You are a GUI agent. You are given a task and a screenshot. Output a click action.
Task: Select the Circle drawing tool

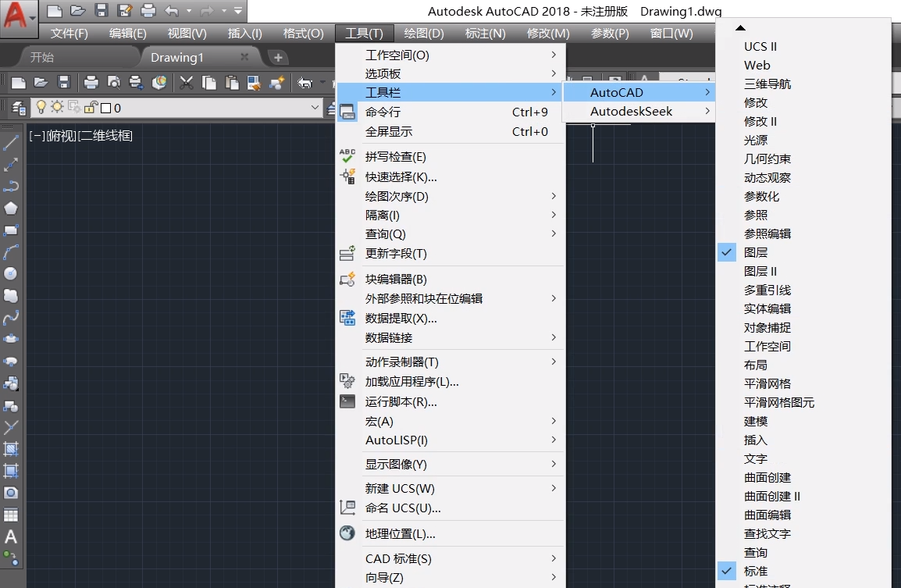10,273
